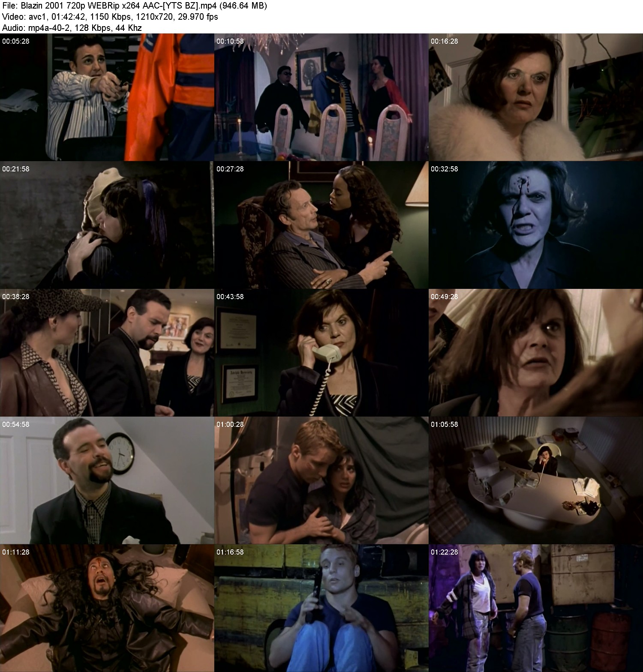Click the 01:05:58 timestamp label

(x=445, y=425)
